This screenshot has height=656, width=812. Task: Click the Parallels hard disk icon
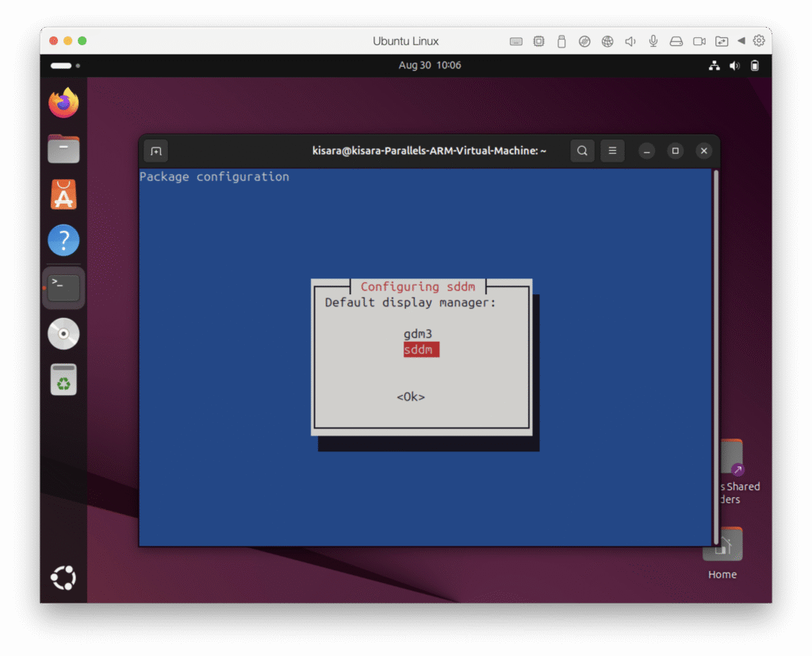pyautogui.click(x=676, y=41)
